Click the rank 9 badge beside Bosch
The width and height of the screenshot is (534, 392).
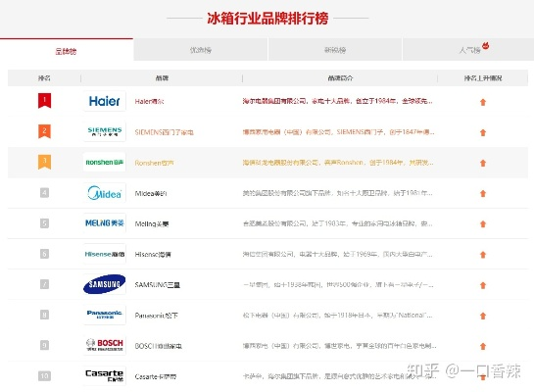44,345
